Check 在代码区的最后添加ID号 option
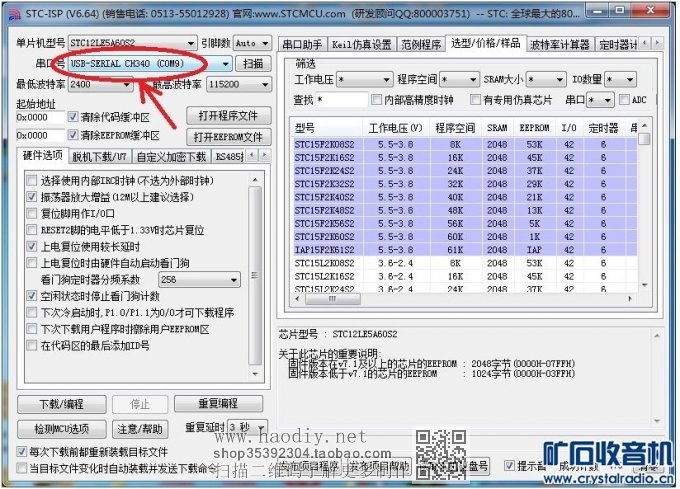Image resolution: width=680 pixels, height=489 pixels. coord(32,346)
